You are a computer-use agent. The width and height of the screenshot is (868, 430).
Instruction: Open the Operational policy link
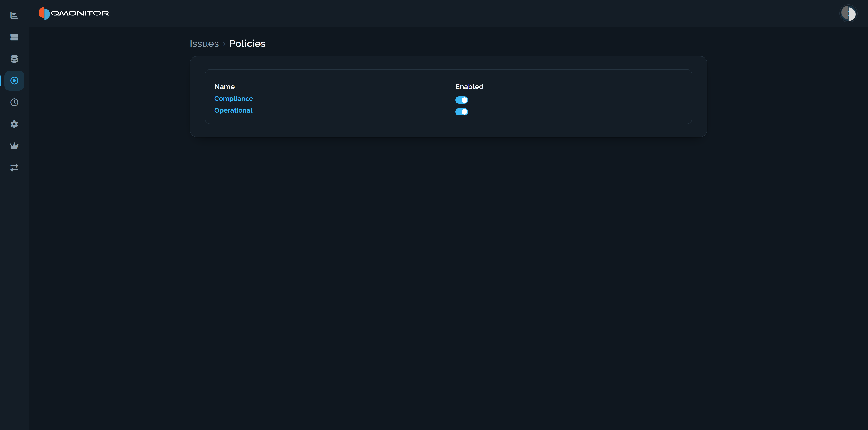pyautogui.click(x=233, y=110)
